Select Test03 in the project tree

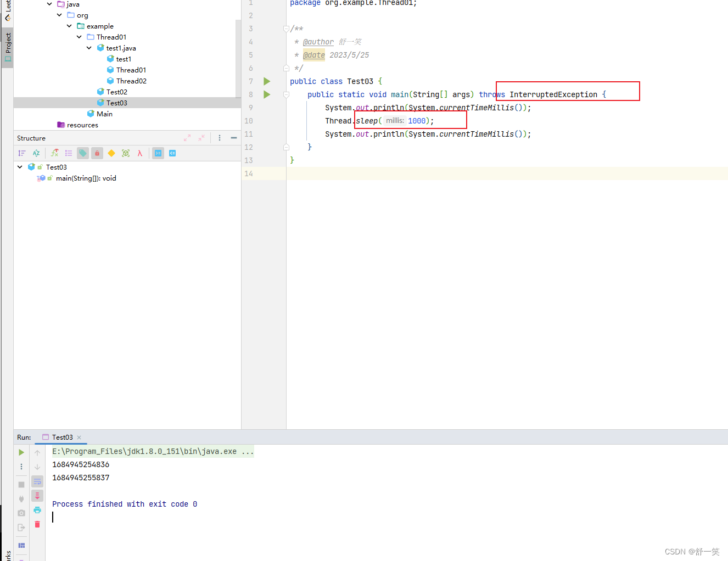[x=116, y=103]
